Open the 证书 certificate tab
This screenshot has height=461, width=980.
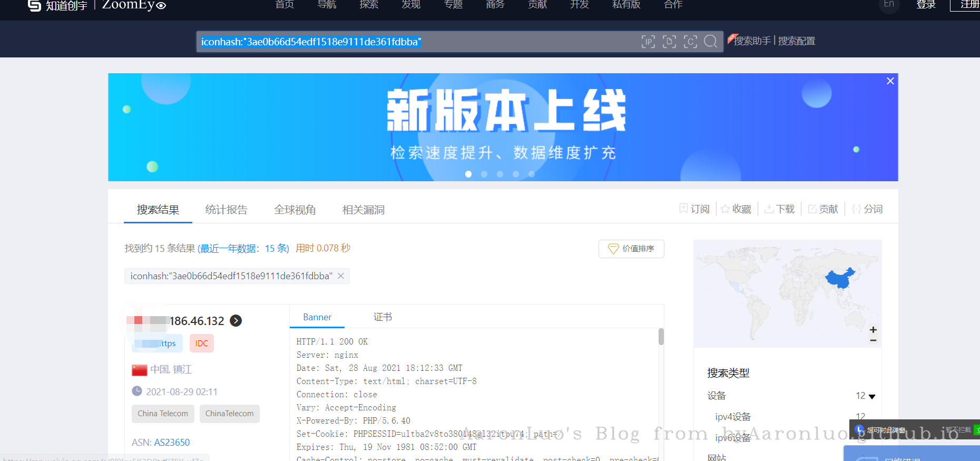(383, 317)
